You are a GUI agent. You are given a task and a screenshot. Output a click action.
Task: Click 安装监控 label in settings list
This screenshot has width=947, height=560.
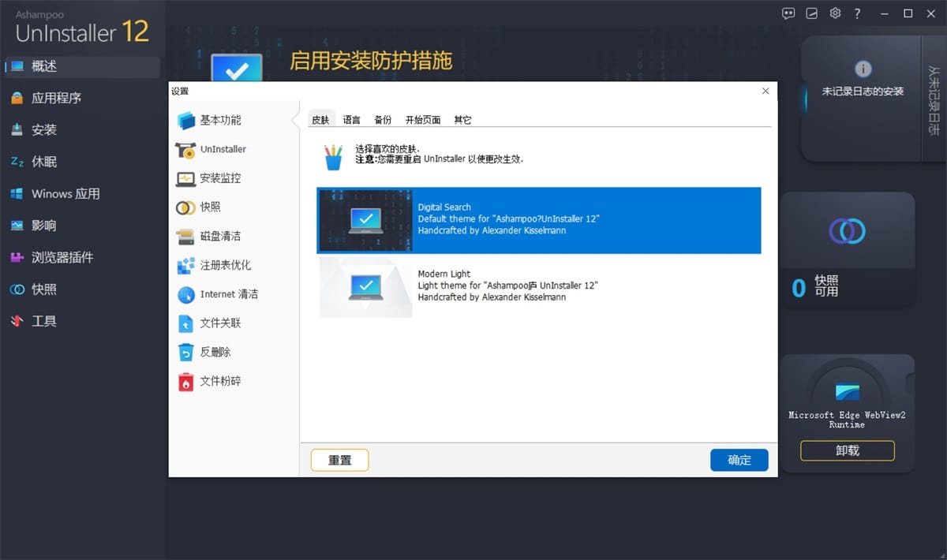point(220,178)
